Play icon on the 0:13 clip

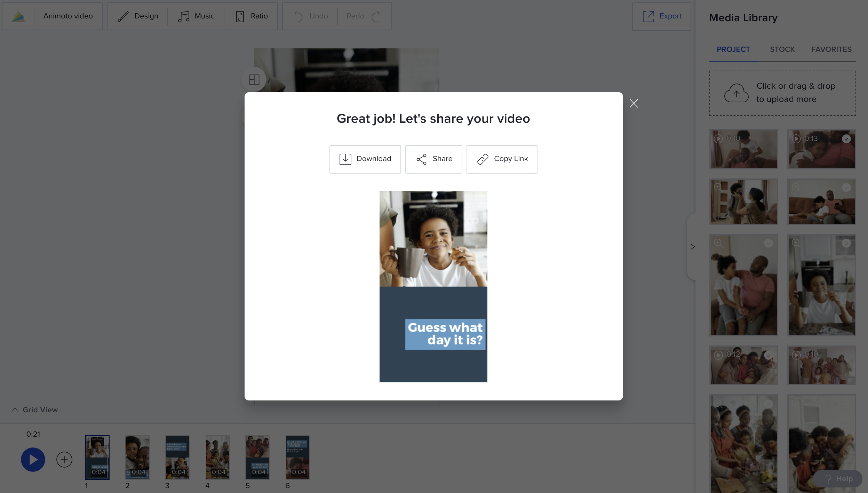tap(796, 139)
